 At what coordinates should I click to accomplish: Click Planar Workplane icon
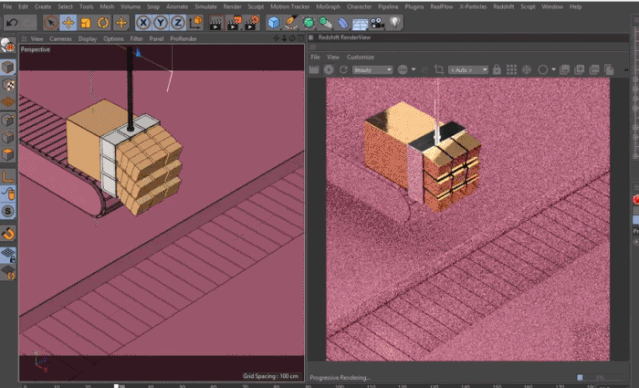(x=8, y=272)
